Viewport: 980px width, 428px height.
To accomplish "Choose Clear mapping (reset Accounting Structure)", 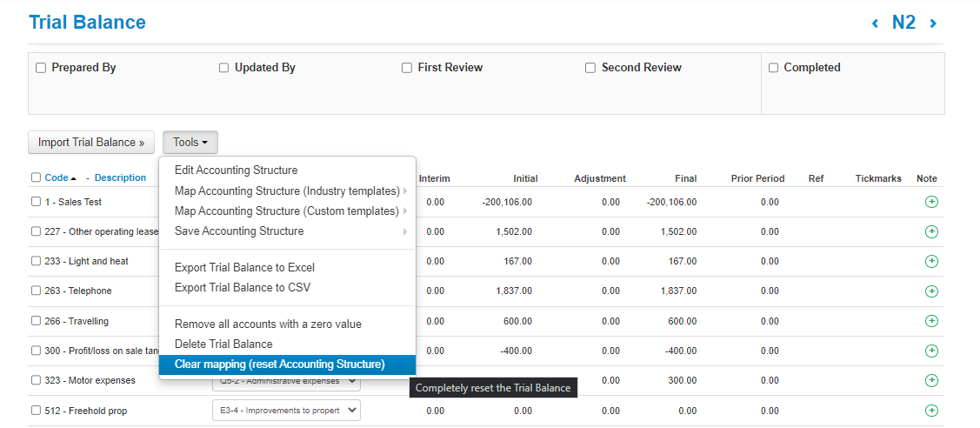I will tap(288, 364).
